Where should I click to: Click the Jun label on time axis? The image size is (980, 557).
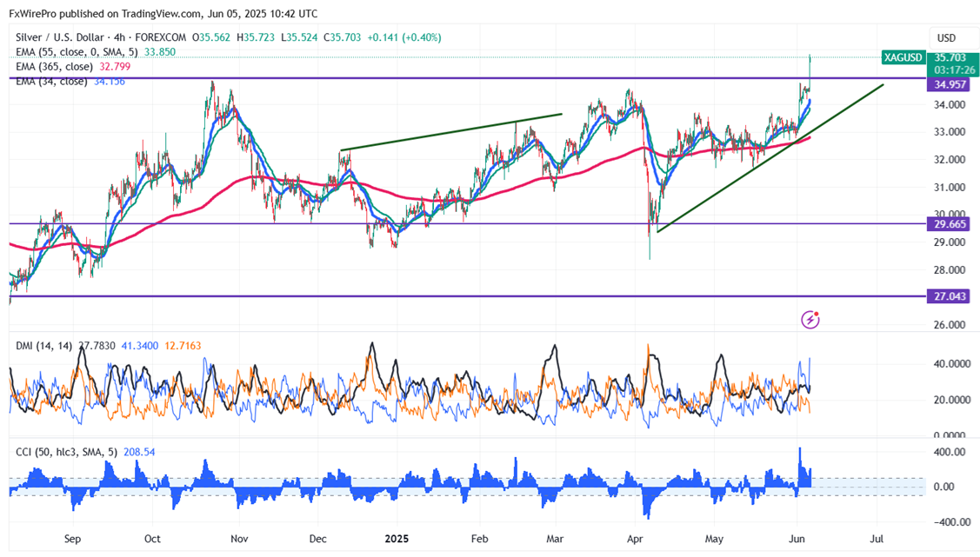pyautogui.click(x=797, y=539)
